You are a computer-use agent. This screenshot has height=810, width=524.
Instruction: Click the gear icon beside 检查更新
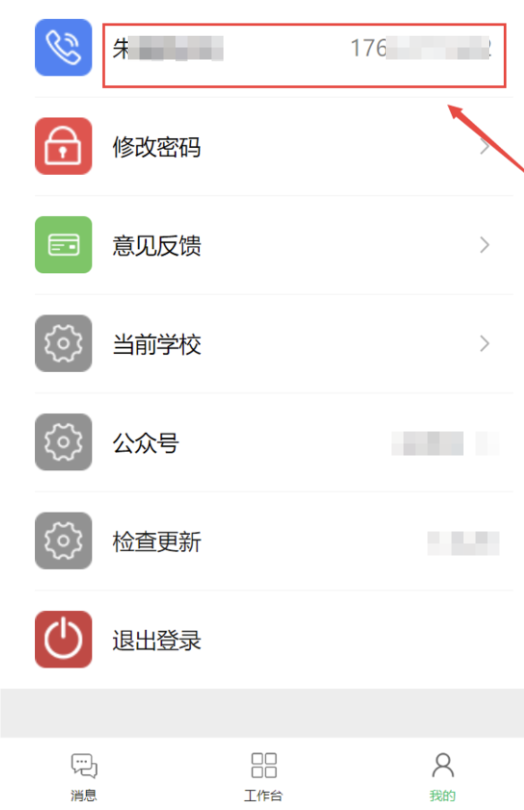pyautogui.click(x=64, y=541)
